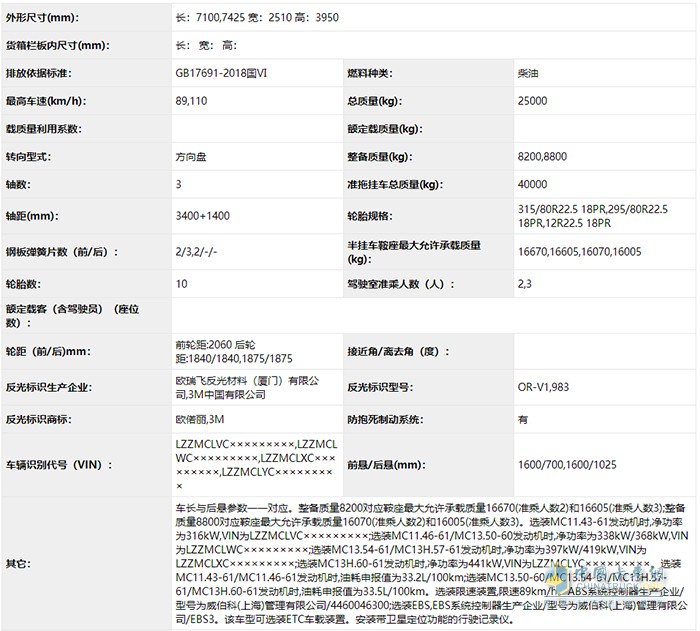Click the 反光标识生产企业 label

click(x=48, y=388)
